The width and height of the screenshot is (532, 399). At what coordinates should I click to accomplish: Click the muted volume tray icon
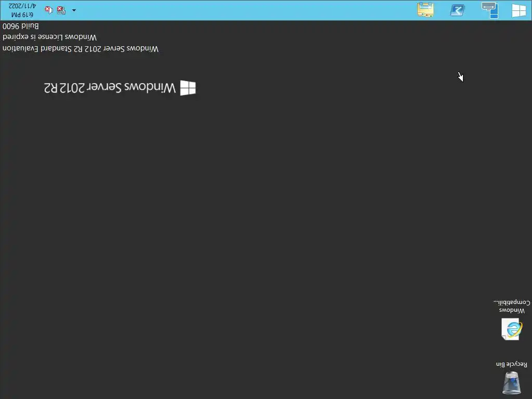49,10
